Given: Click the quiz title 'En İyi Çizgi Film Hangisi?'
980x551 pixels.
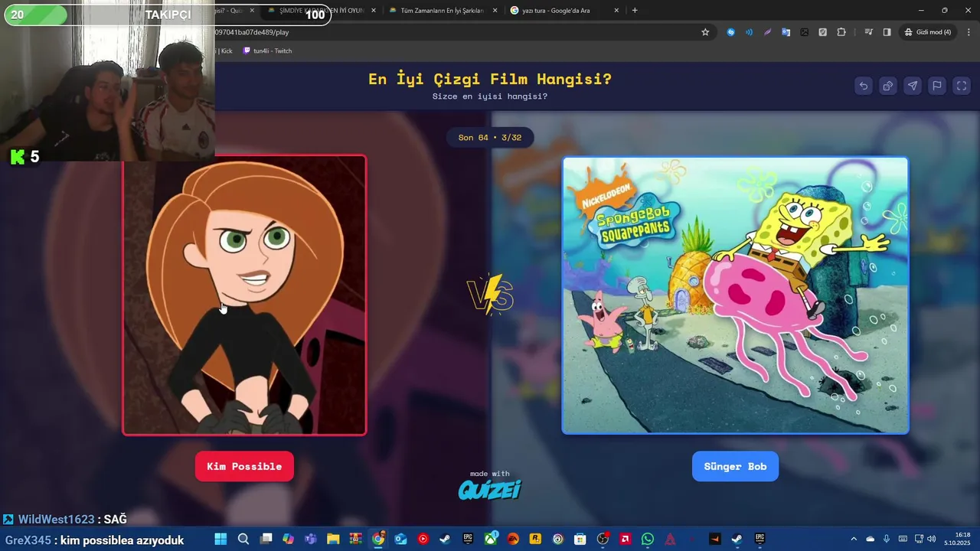Looking at the screenshot, I should [490, 79].
